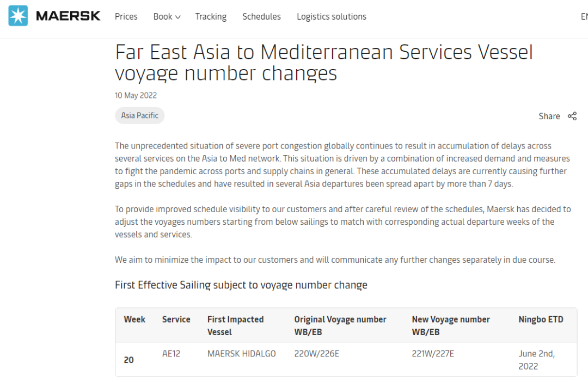Select the MAERSK HIDALGO vessel cell

(241, 354)
